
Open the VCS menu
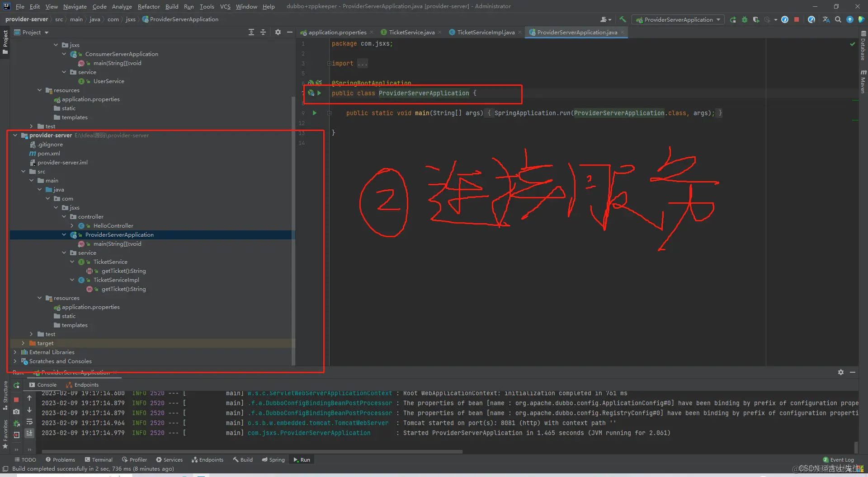(x=225, y=6)
